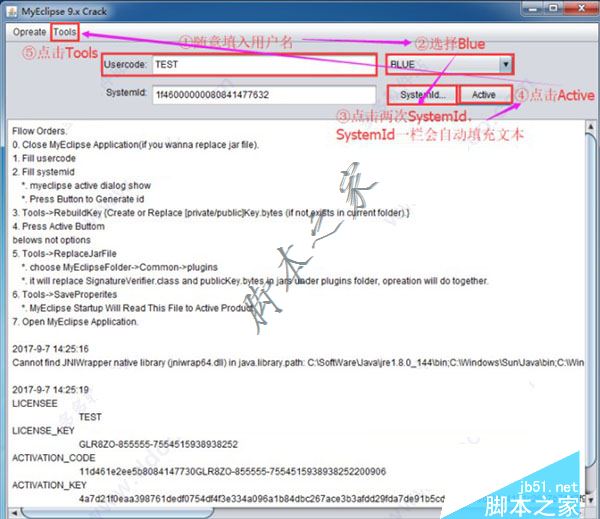The image size is (600, 519).
Task: Click the line '5. Tools->ReplaceJarFile'
Action: coord(64,254)
